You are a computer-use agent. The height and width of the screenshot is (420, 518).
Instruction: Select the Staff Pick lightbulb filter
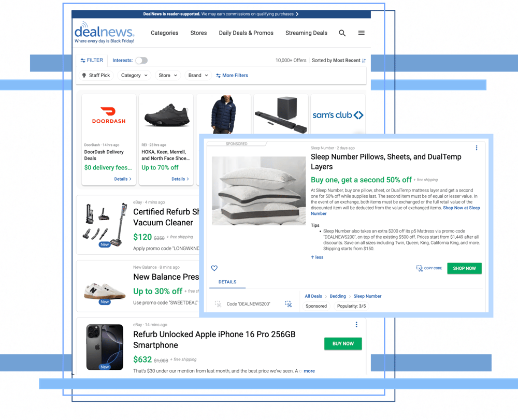(96, 75)
